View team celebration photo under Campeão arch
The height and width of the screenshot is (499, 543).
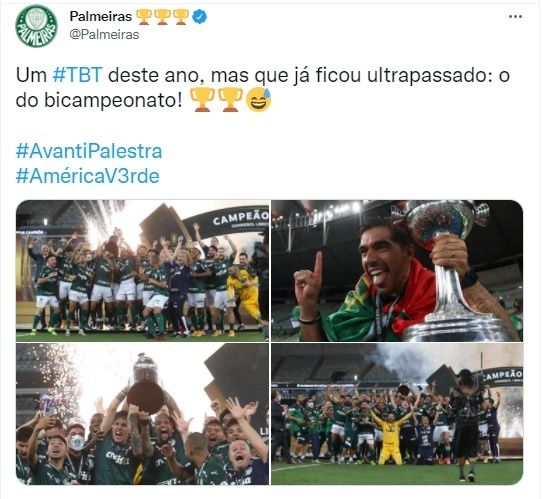(x=142, y=271)
